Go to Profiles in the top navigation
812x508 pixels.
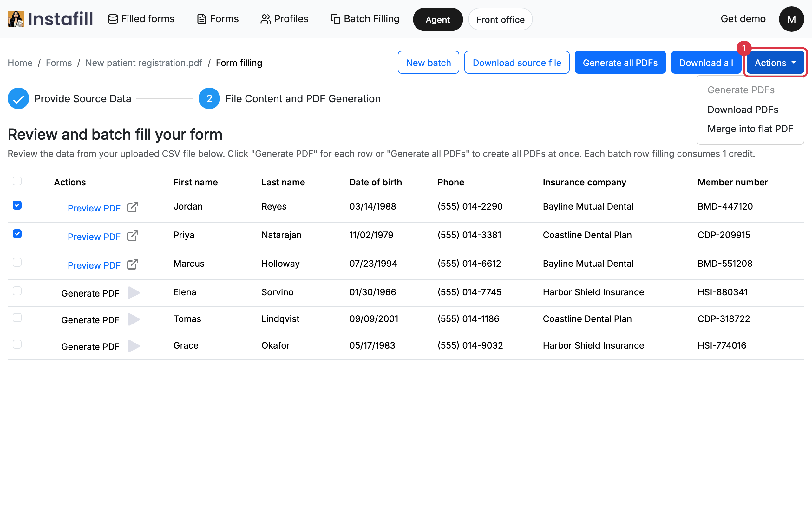coord(284,19)
